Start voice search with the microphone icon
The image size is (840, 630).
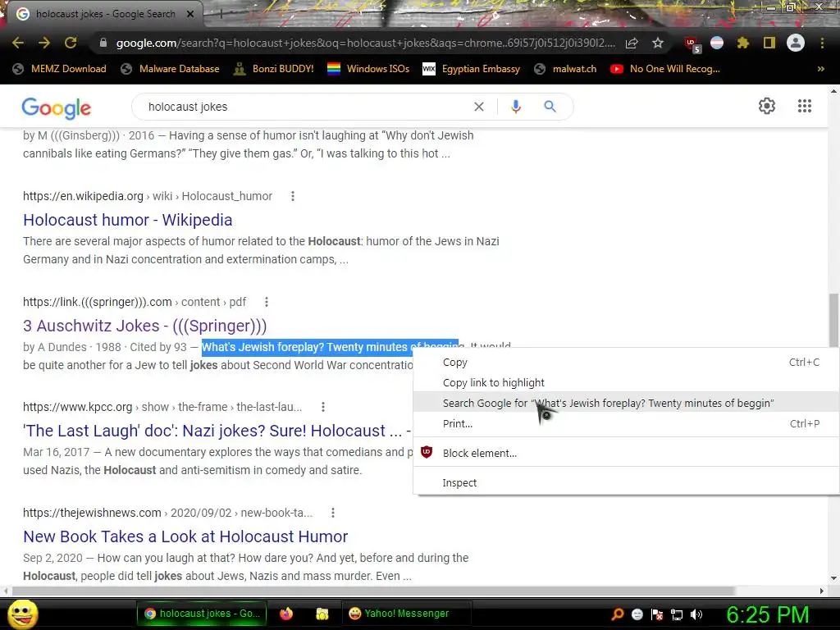516,107
